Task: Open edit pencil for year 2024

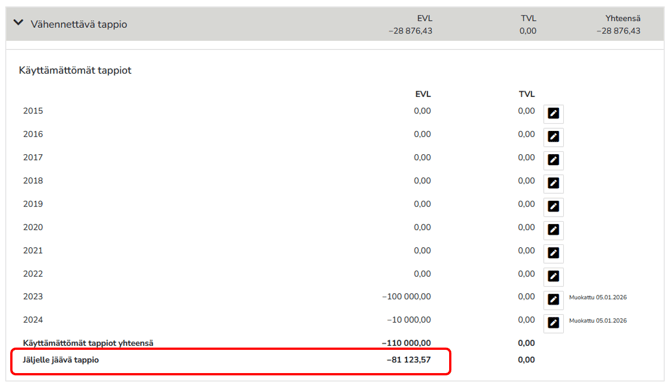Action: click(x=553, y=323)
